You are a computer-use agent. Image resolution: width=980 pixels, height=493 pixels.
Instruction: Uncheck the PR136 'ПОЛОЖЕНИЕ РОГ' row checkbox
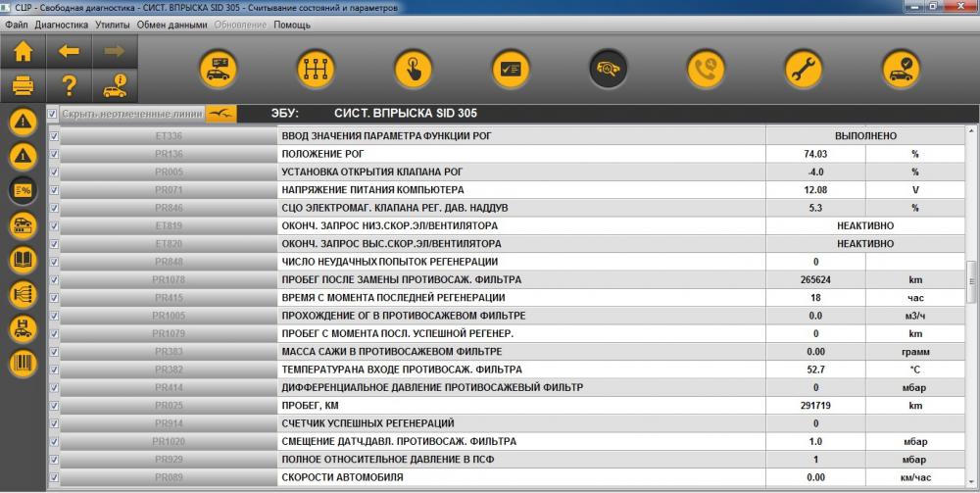pyautogui.click(x=54, y=154)
